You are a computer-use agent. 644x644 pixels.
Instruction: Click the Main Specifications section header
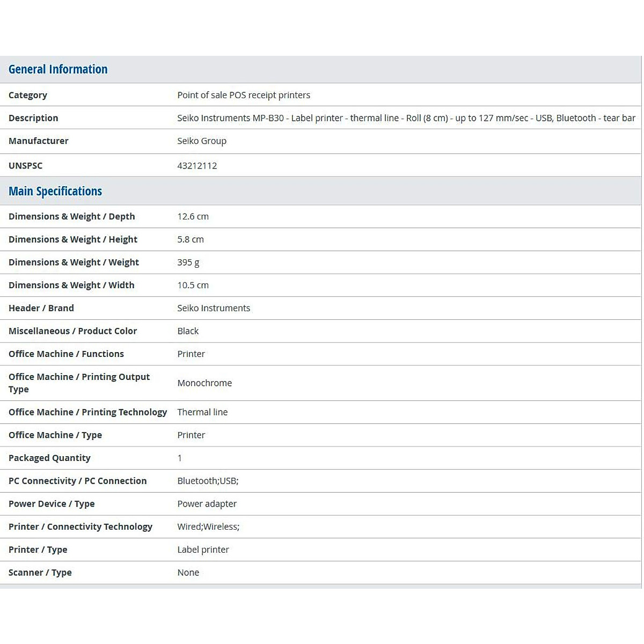tap(55, 192)
